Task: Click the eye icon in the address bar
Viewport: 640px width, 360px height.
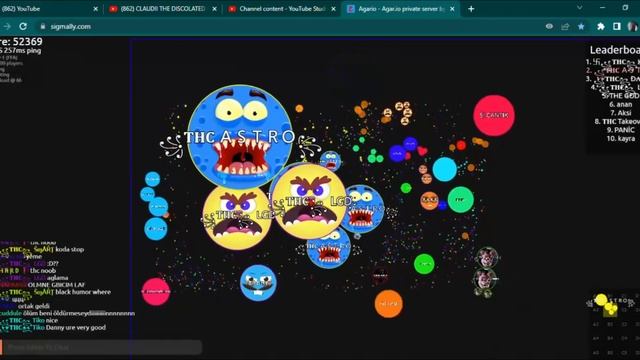Action: click(x=549, y=27)
